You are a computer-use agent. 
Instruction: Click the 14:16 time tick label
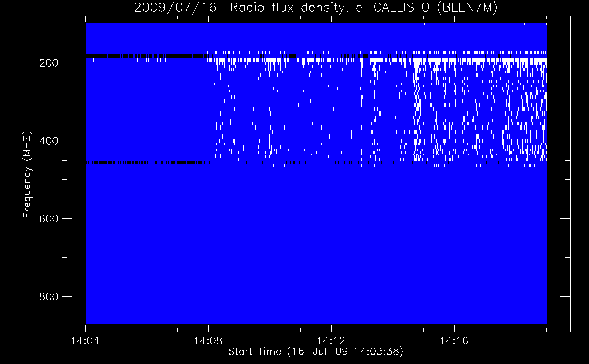[454, 341]
